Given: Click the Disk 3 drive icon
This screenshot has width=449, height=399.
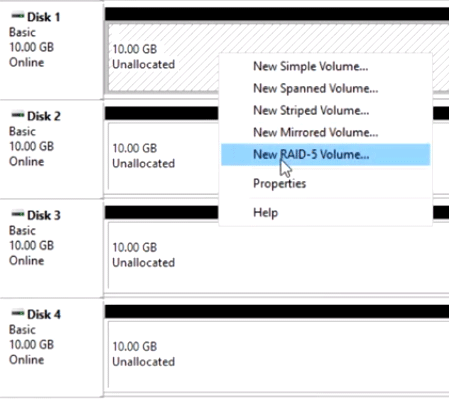Looking at the screenshot, I should click(18, 214).
